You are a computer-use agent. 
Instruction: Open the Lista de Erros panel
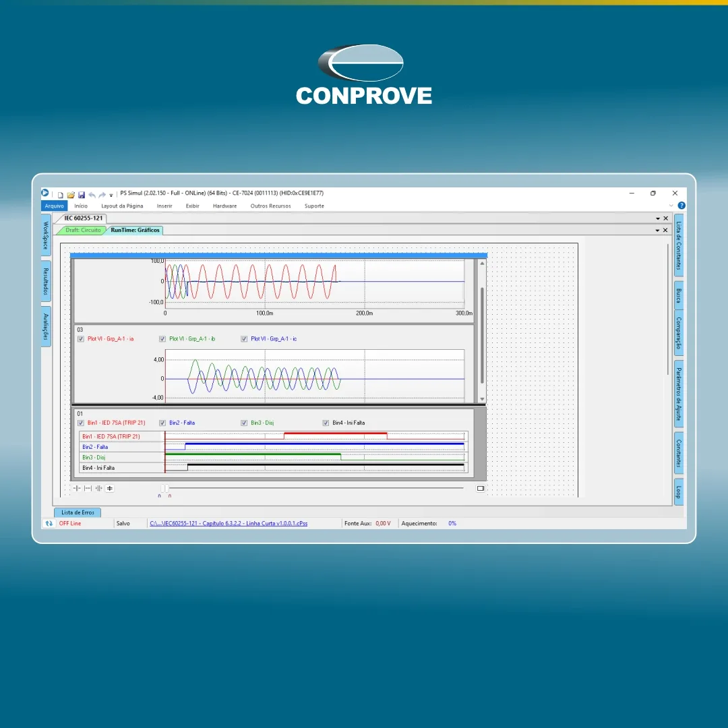pyautogui.click(x=78, y=512)
